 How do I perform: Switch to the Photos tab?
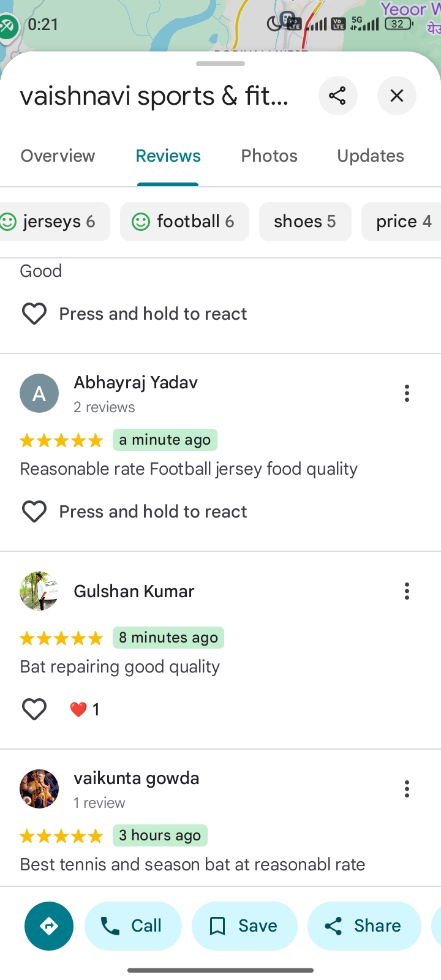pyautogui.click(x=269, y=156)
